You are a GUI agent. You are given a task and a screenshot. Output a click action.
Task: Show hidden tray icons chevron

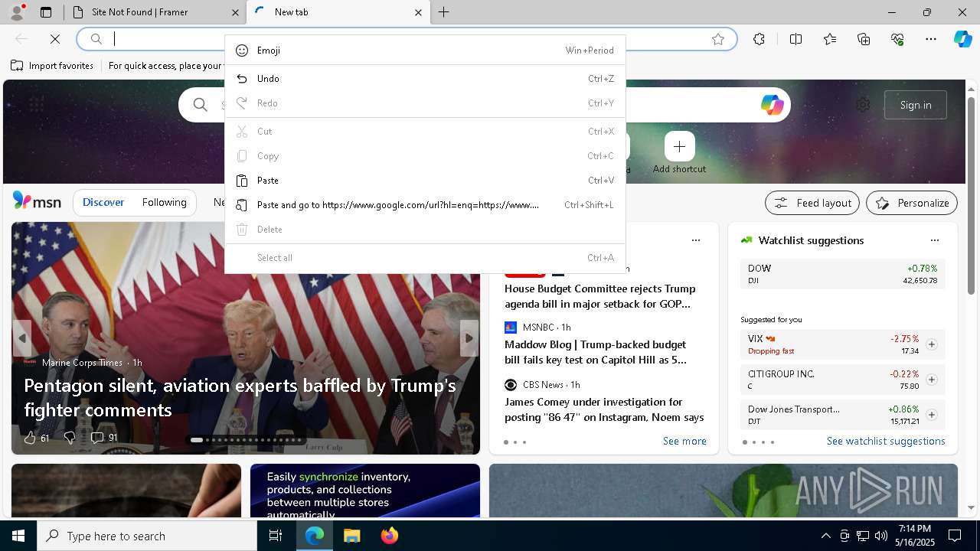pyautogui.click(x=825, y=536)
